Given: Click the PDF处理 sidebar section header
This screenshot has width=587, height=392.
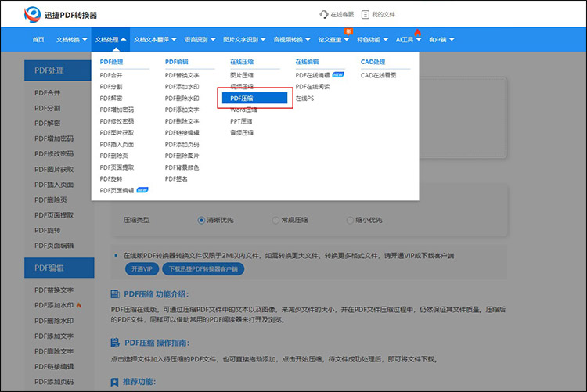Looking at the screenshot, I should point(58,70).
